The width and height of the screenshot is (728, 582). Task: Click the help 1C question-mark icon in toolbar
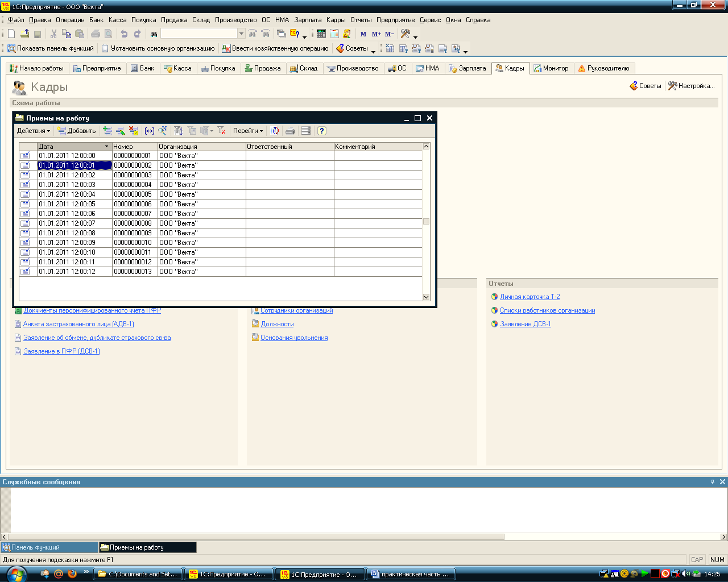pos(295,34)
